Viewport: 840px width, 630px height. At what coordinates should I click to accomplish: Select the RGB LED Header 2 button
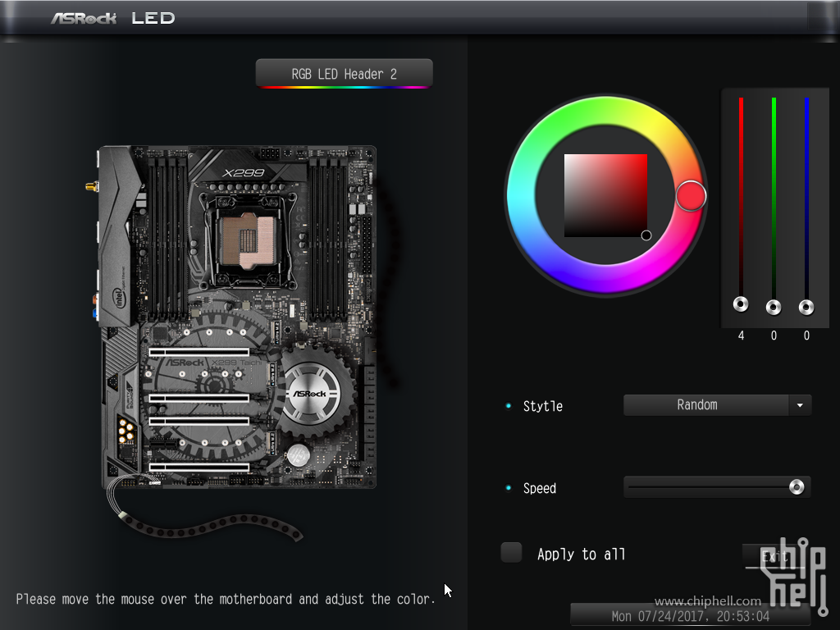(x=344, y=73)
